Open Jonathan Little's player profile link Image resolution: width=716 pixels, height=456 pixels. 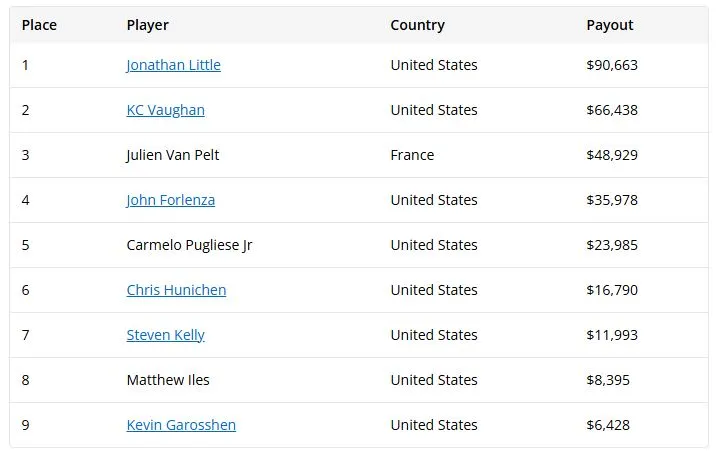tap(174, 65)
